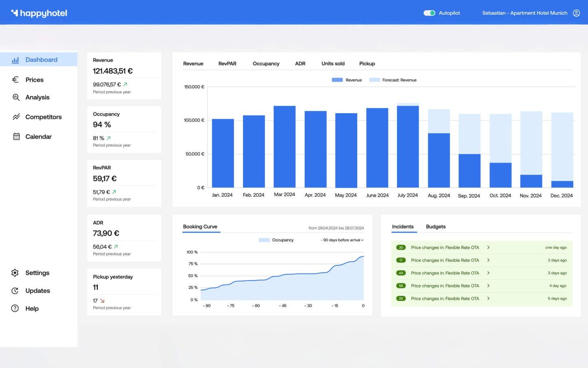Click the Analysis magnifier icon
The height and width of the screenshot is (368, 588).
point(16,97)
